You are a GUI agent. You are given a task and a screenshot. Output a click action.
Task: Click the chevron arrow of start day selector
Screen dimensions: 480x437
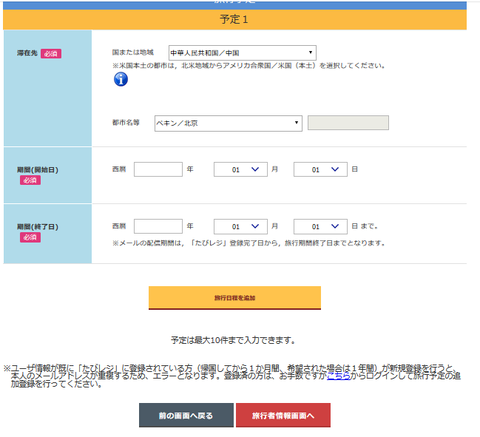pyautogui.click(x=335, y=169)
